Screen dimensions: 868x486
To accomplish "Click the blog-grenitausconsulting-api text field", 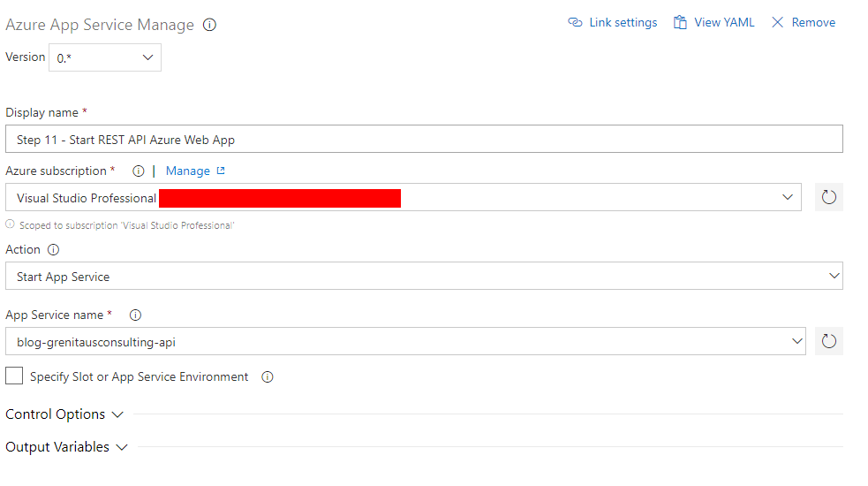I will pyautogui.click(x=405, y=341).
